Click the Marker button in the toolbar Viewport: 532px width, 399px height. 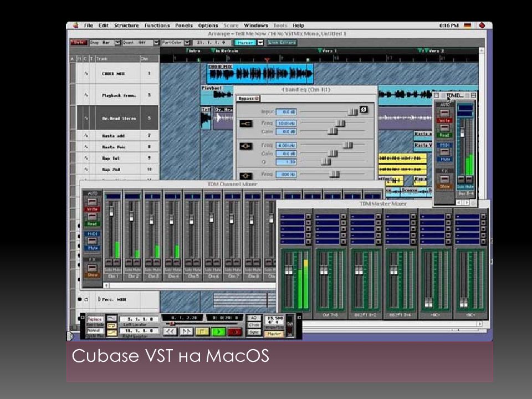click(245, 43)
